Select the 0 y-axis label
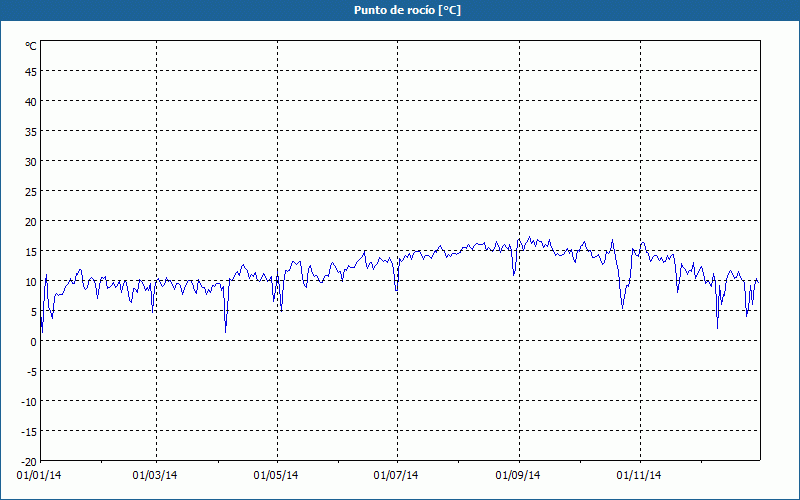800x500 pixels. pyautogui.click(x=34, y=342)
